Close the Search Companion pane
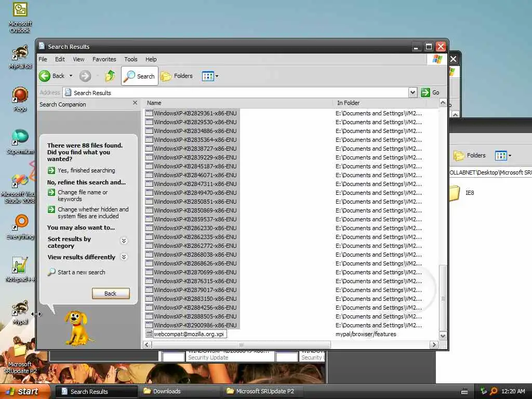Image resolution: width=532 pixels, height=399 pixels. [135, 102]
